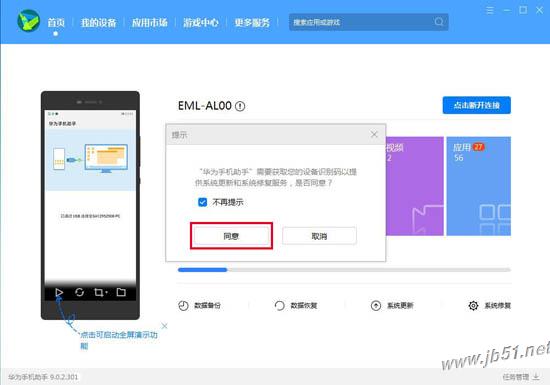
Task: Open 应用市场 app market tab
Action: (x=150, y=22)
